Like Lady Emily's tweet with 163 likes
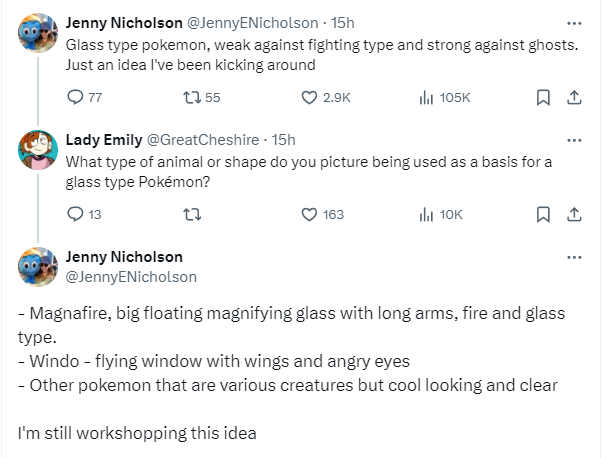 click(309, 214)
